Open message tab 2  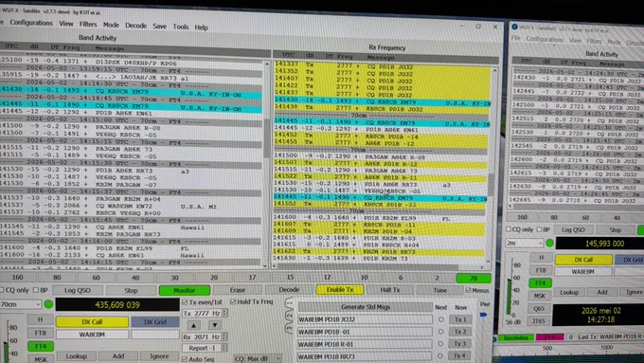[x=289, y=317]
